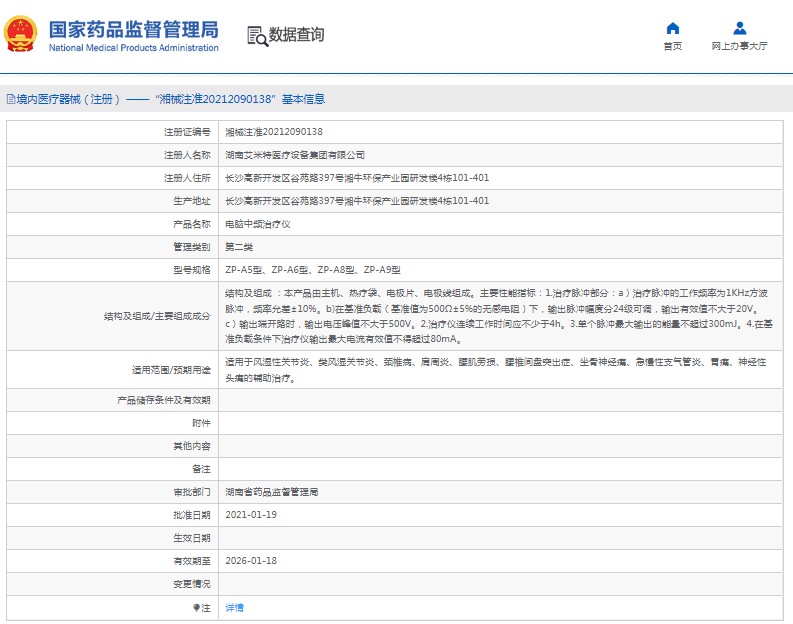The image size is (793, 624).
Task: Click the bulb icon beside 注
Action: click(196, 607)
